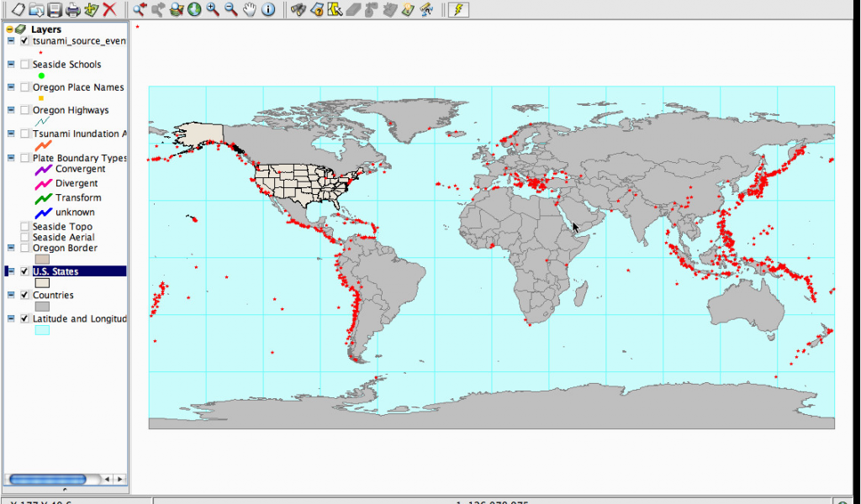Select the Select Features arrow tool
Screen dimensions: 861x504
pyautogui.click(x=335, y=9)
